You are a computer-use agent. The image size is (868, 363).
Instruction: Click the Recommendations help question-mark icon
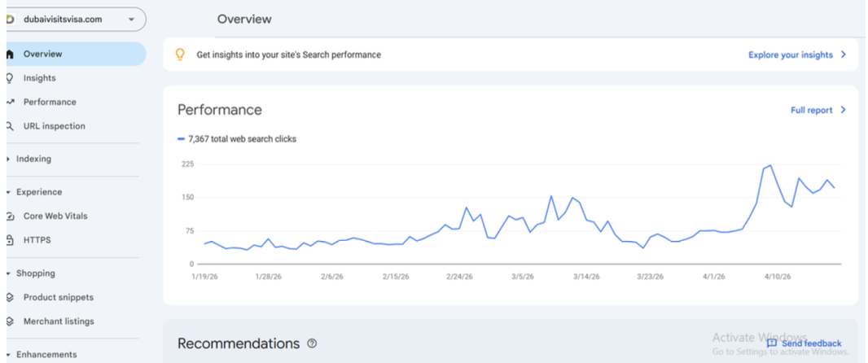click(x=312, y=343)
